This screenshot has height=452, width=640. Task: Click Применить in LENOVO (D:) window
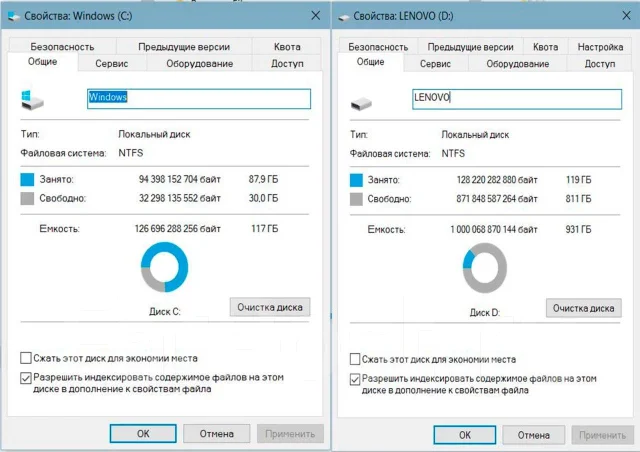pos(602,435)
